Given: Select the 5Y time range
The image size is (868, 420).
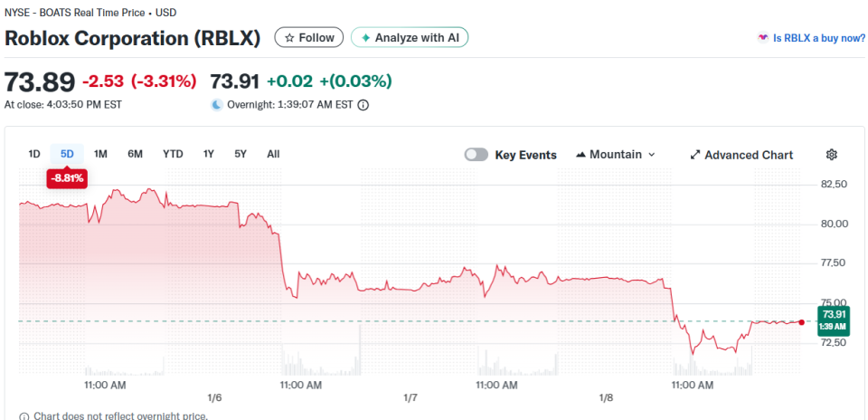Looking at the screenshot, I should point(241,154).
